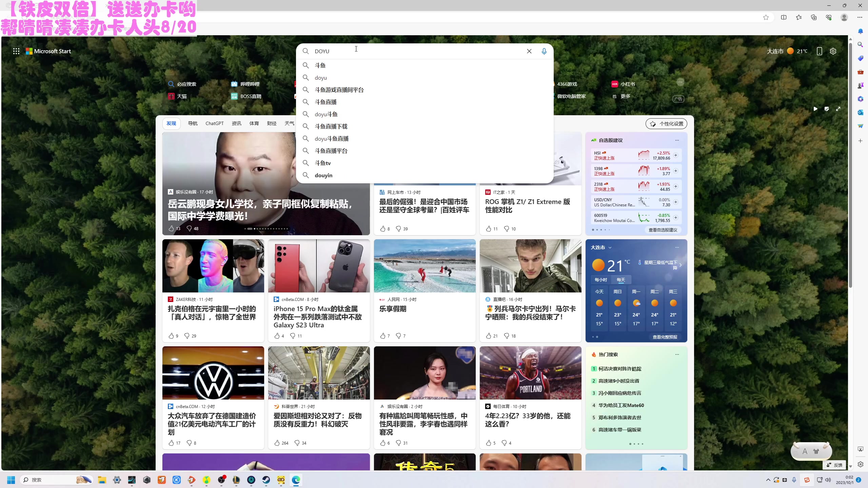Click the mobile phone icon in header
Screen dimensions: 868x488
click(x=819, y=51)
